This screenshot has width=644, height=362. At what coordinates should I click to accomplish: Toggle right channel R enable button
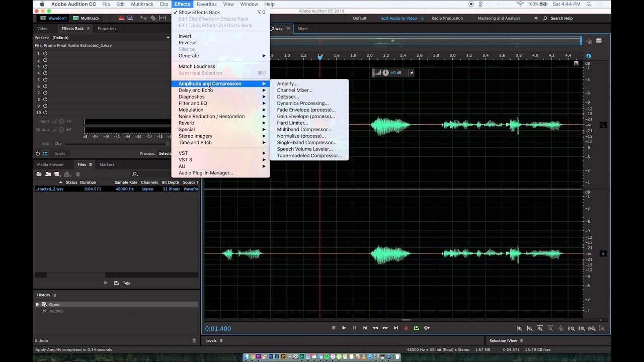[604, 254]
